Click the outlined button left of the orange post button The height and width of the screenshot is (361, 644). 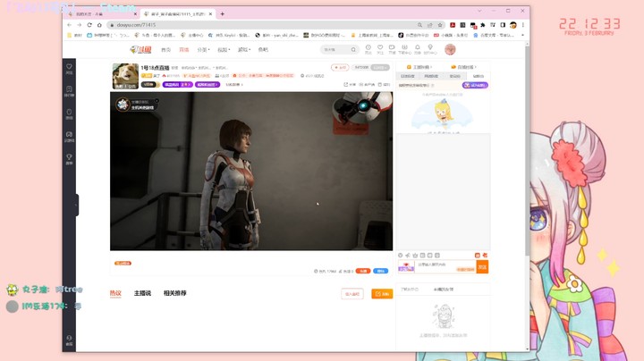click(352, 294)
